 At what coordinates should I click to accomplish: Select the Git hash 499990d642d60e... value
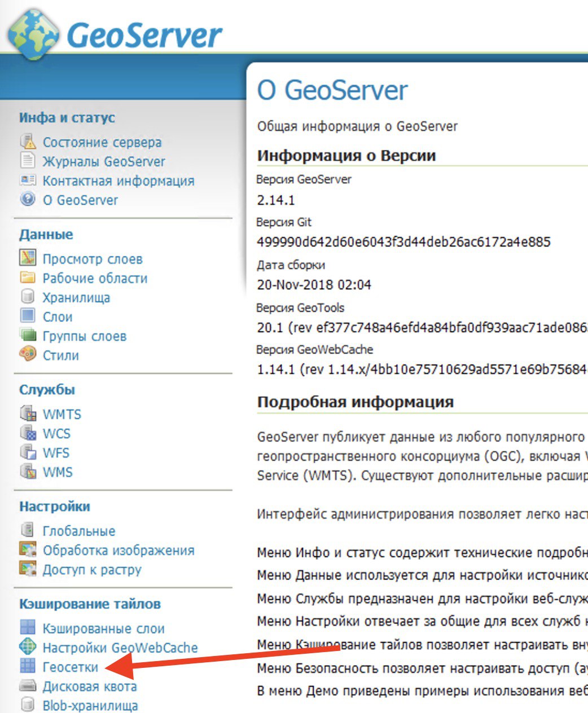(403, 242)
